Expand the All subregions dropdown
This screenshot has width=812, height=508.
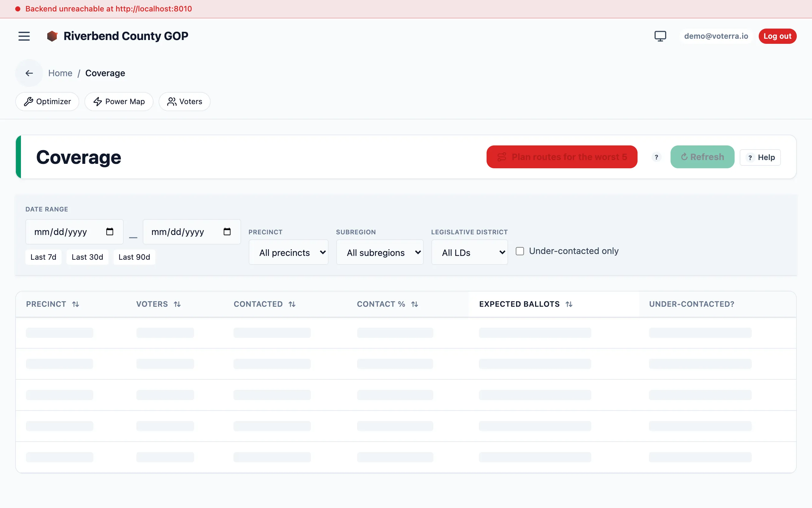380,252
